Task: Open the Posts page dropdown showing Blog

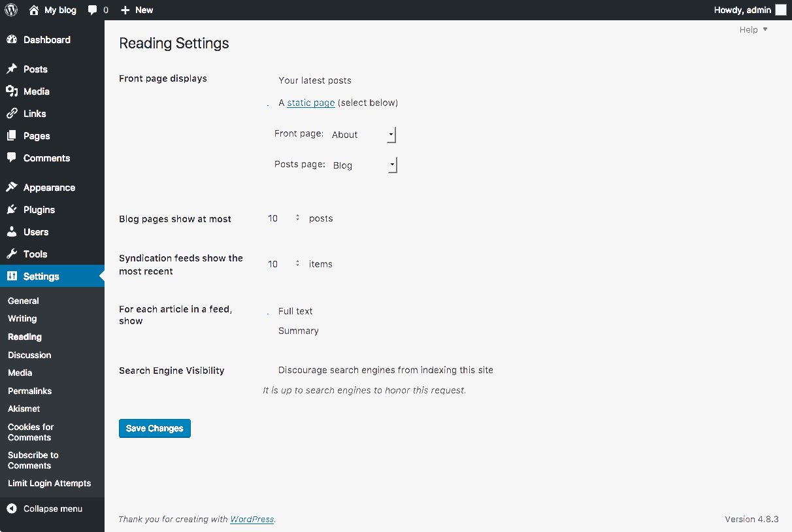Action: (363, 165)
